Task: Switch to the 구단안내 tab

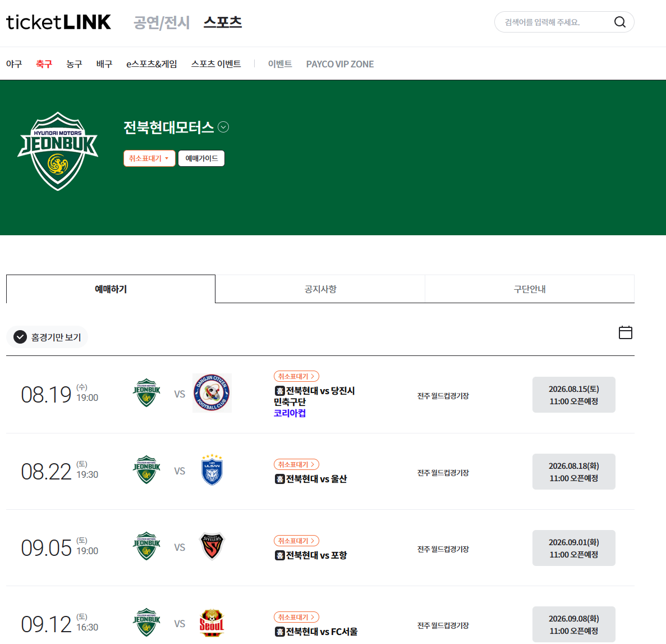Action: coord(530,289)
